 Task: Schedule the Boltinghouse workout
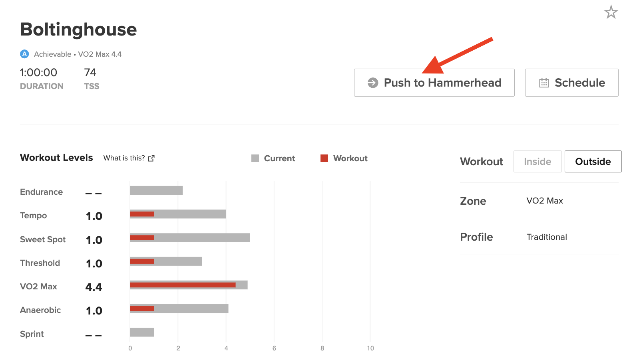click(572, 83)
